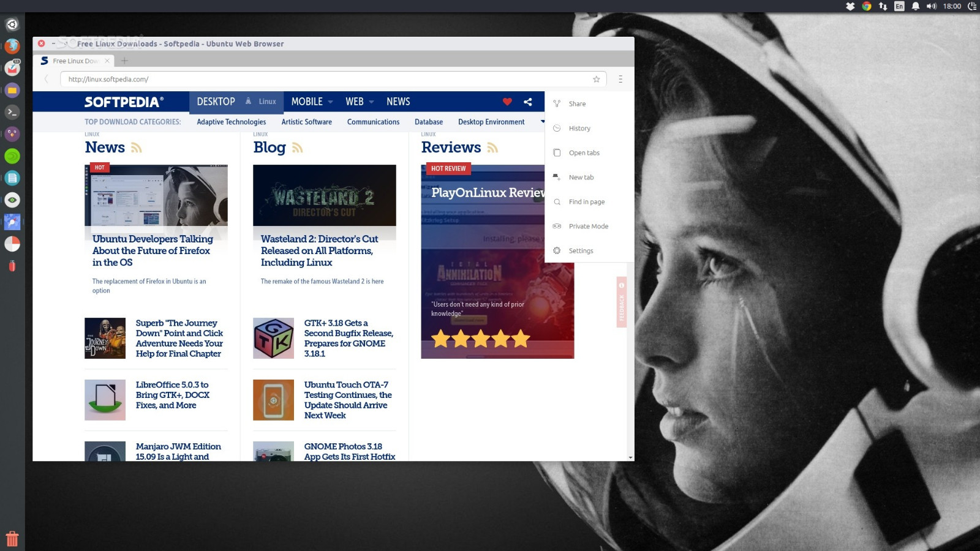Open the red FEEDBACK side tab
The image size is (980, 551).
point(622,302)
